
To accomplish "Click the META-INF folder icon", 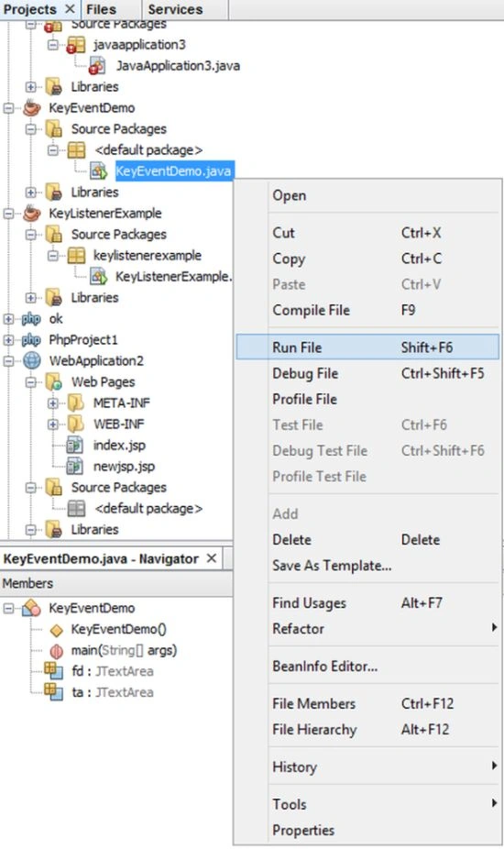I will (76, 402).
